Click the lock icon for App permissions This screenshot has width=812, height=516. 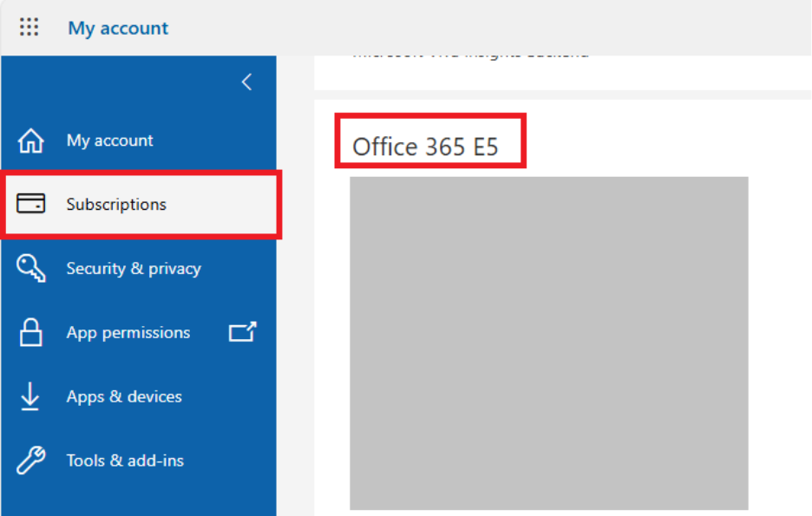pyautogui.click(x=30, y=332)
